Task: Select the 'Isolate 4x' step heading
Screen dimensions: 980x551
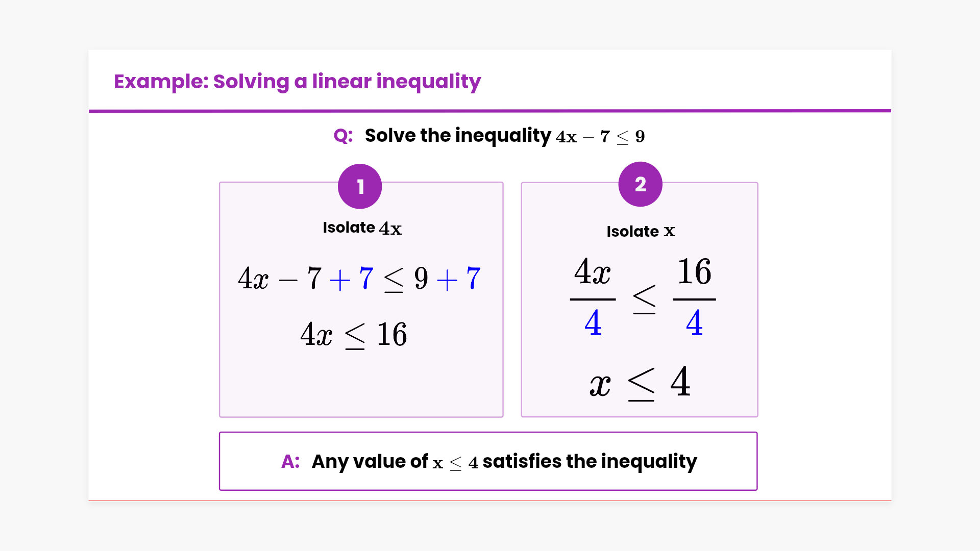Action: pos(362,228)
